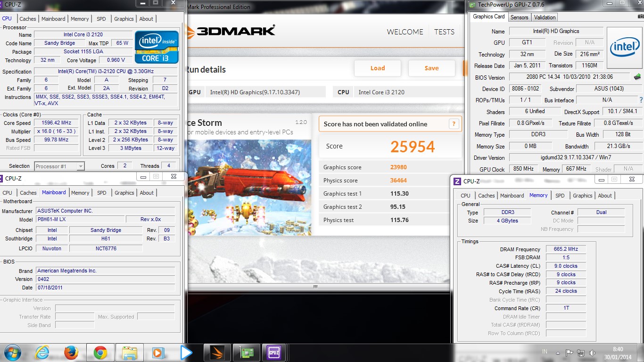644x362 pixels.
Task: Click the BIOS Date value 07/18/2011
Action: [105, 288]
